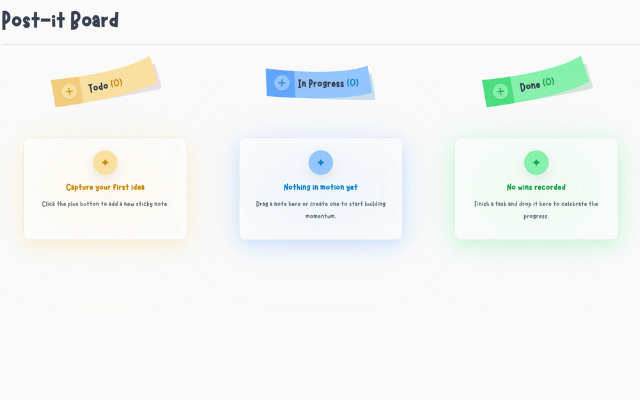Select the In Progress column label

point(321,83)
